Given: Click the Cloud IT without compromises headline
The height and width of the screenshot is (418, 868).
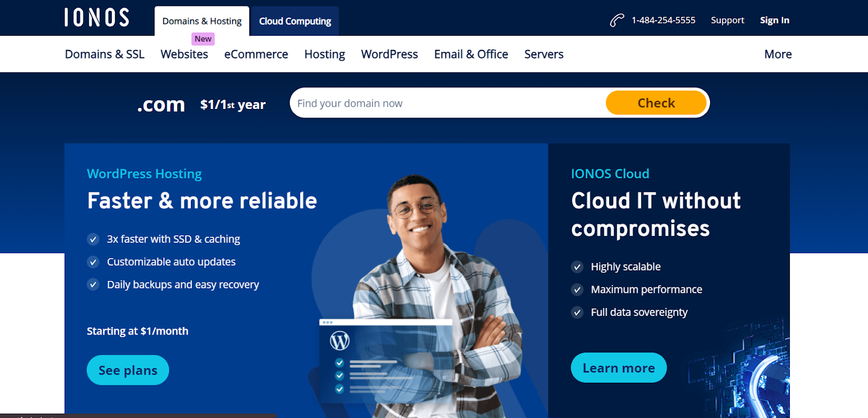Looking at the screenshot, I should pos(656,215).
